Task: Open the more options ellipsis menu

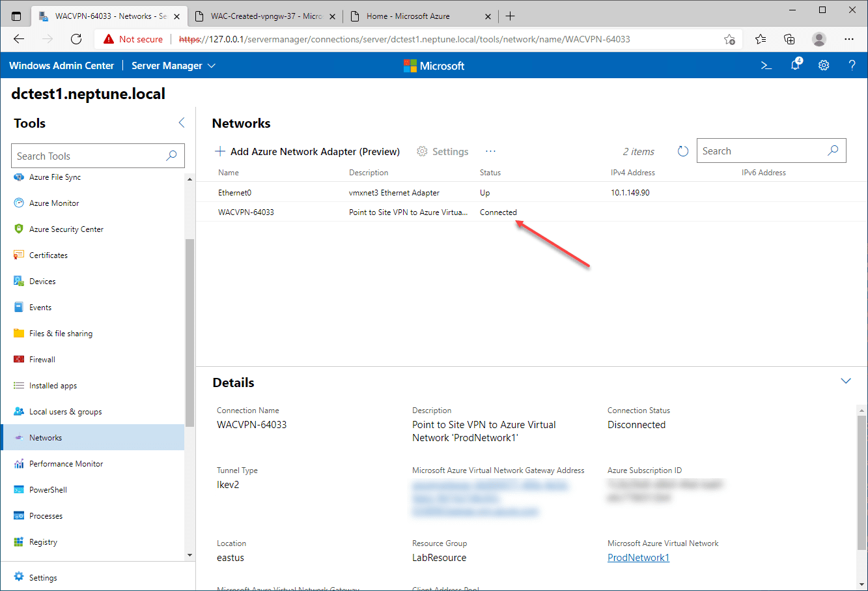Action: tap(490, 151)
